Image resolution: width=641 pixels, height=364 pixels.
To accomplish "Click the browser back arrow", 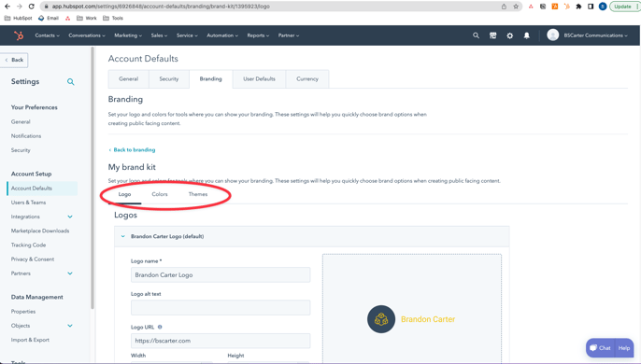I will [x=7, y=7].
